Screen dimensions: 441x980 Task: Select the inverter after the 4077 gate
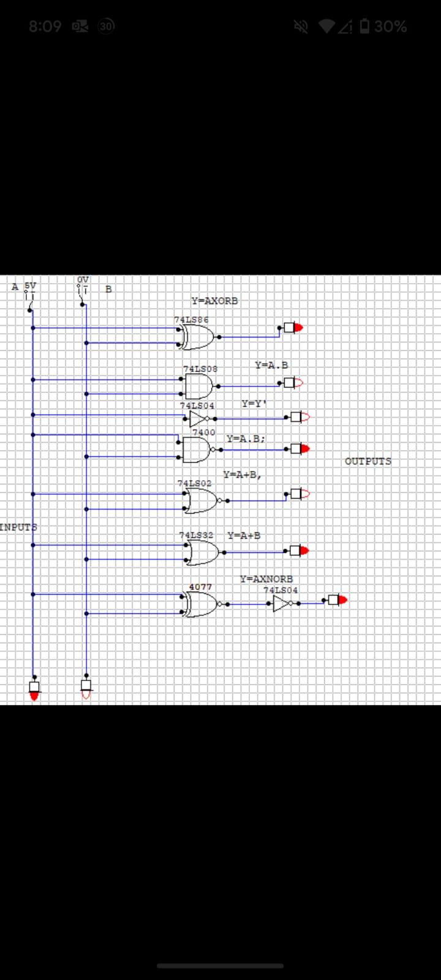click(x=284, y=604)
